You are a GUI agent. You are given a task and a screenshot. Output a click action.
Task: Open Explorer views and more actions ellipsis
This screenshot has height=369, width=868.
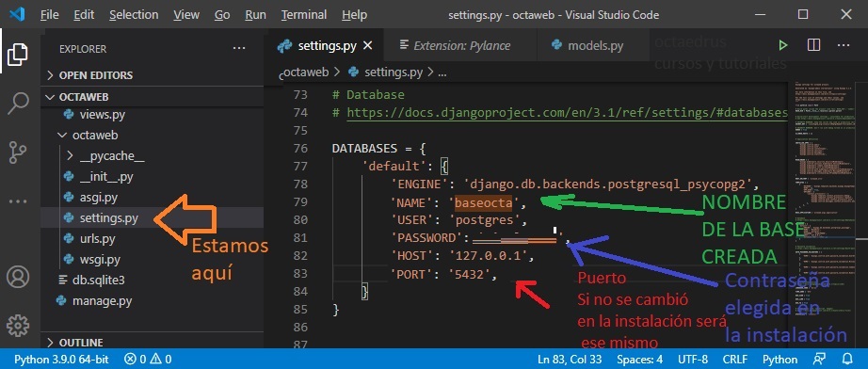(x=239, y=49)
